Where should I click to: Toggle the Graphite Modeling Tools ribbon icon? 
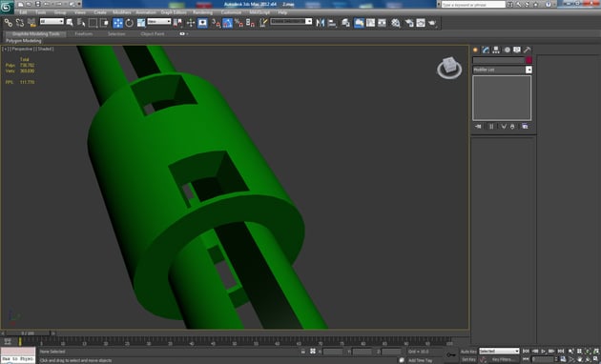[x=359, y=23]
